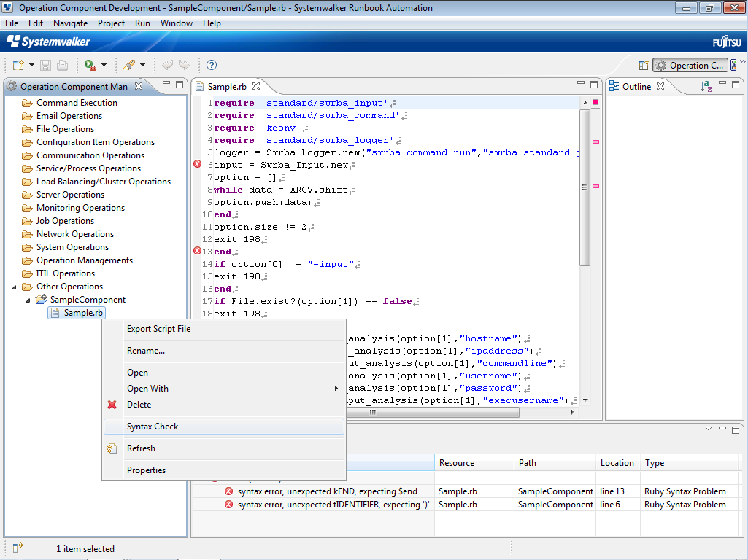Choose Properties from the context menu
This screenshot has height=560, width=748.
pos(224,470)
